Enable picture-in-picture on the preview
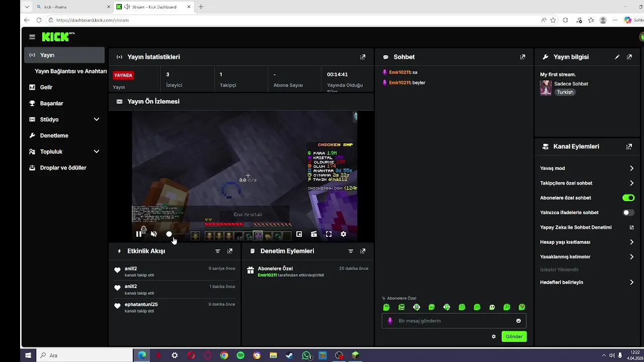Viewport: 644px width, 362px height. pyautogui.click(x=299, y=234)
